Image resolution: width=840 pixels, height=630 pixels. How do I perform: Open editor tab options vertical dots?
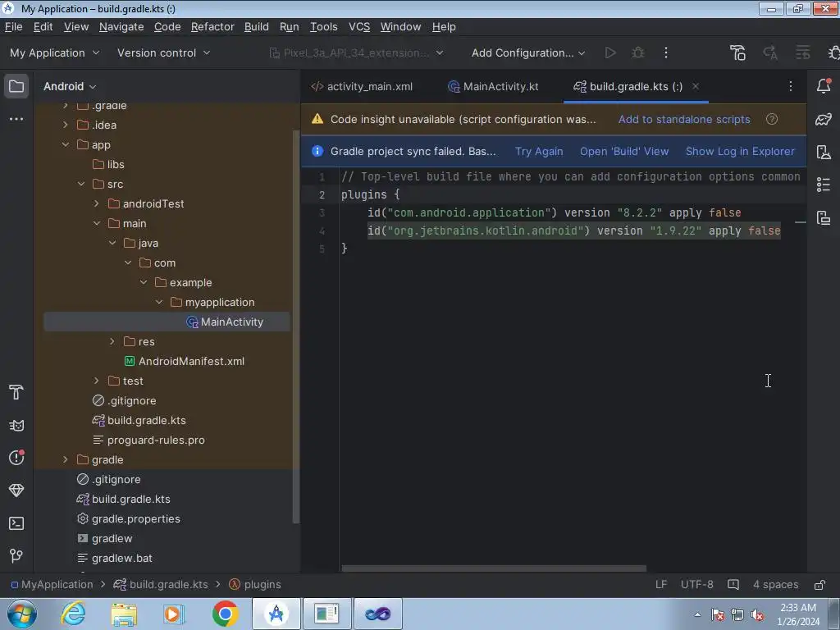tap(791, 86)
